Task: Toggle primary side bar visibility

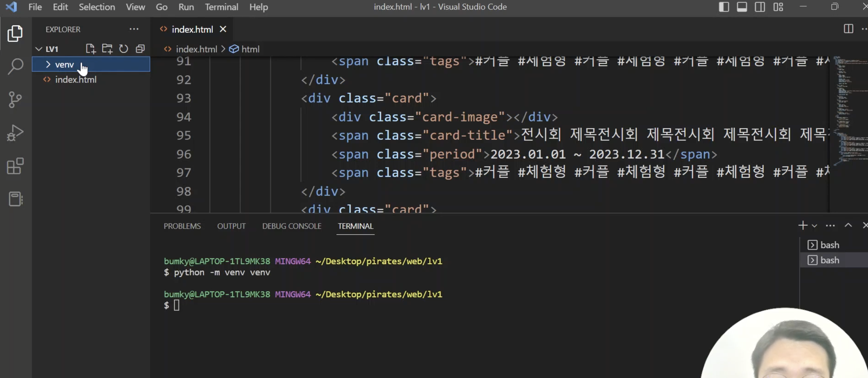Action: [724, 7]
